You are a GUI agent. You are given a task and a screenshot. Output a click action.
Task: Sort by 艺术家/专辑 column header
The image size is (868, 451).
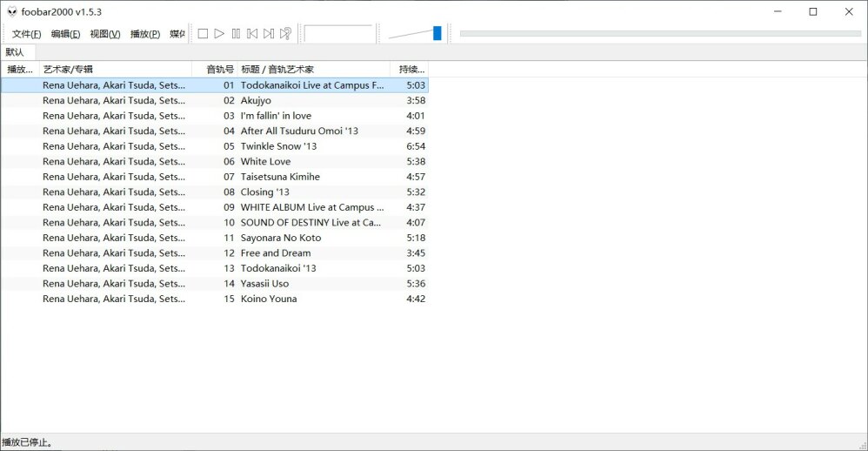click(115, 70)
